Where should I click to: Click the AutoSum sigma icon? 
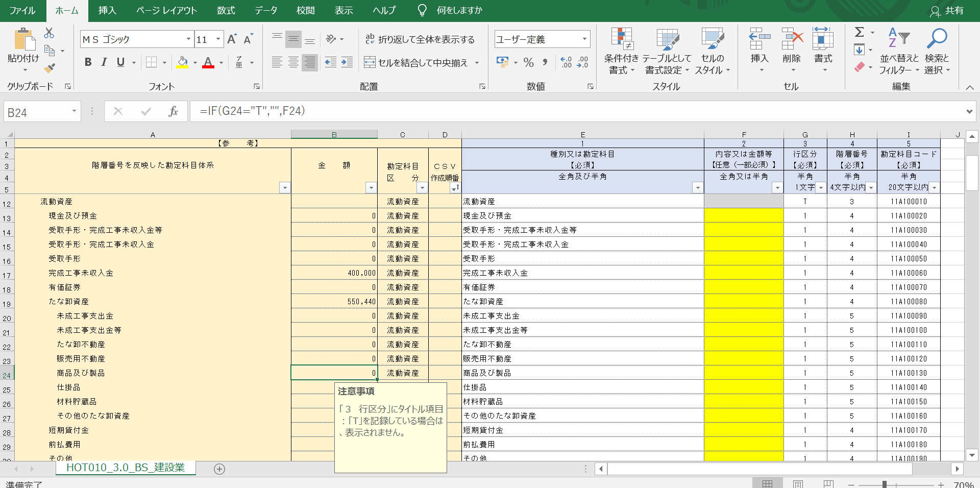[x=860, y=32]
